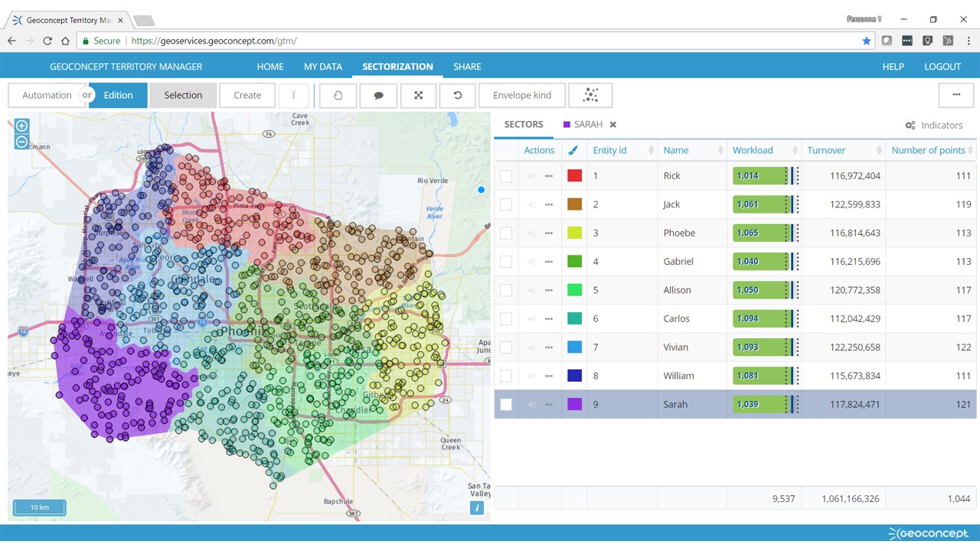Switch to Edition mode
980x551 pixels.
[x=119, y=96]
